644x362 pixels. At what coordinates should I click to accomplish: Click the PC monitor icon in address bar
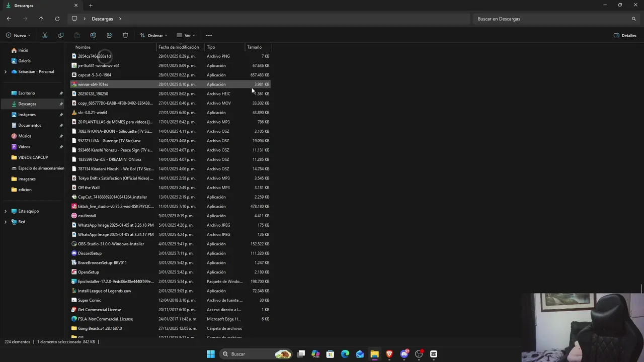74,19
